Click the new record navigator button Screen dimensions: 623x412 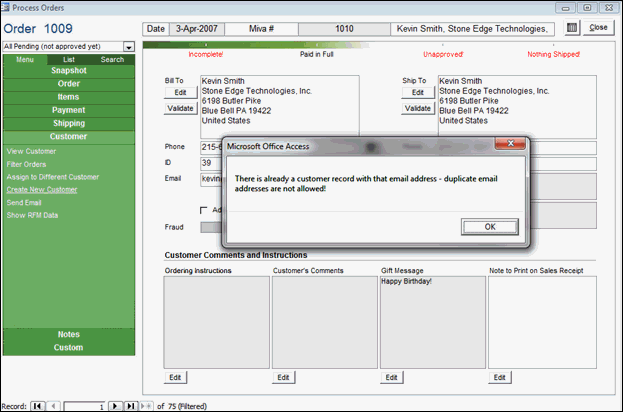(146, 405)
